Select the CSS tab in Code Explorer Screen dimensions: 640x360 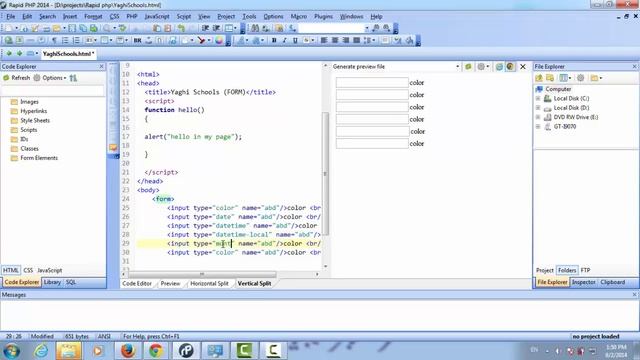pyautogui.click(x=28, y=270)
